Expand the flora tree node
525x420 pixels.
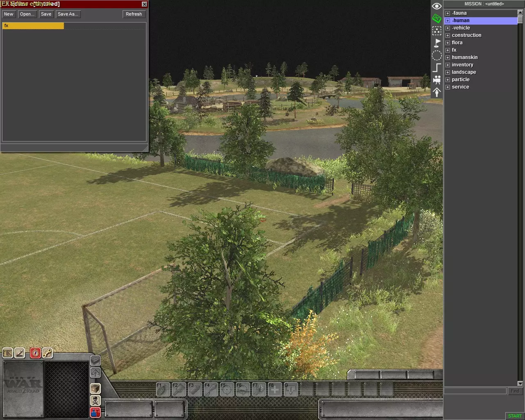click(x=447, y=43)
